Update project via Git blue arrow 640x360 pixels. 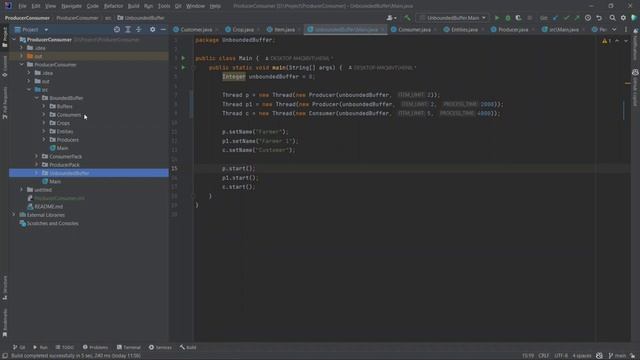click(555, 18)
